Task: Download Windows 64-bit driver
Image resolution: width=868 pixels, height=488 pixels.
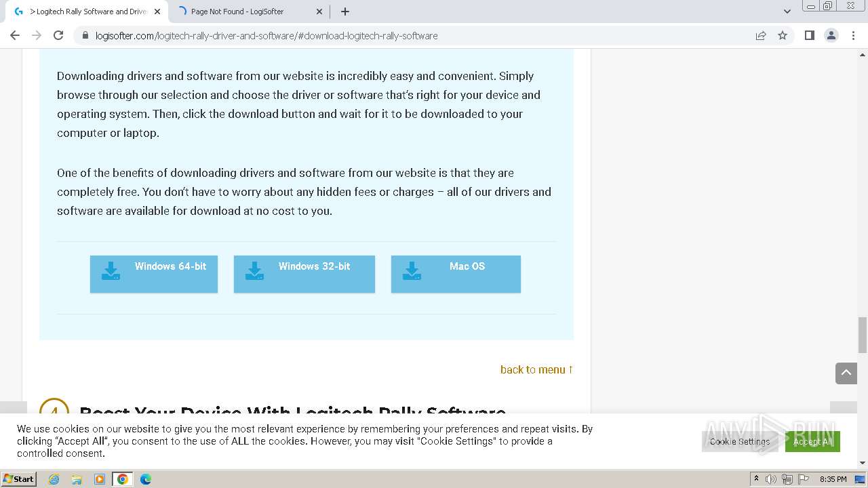Action: [x=154, y=274]
